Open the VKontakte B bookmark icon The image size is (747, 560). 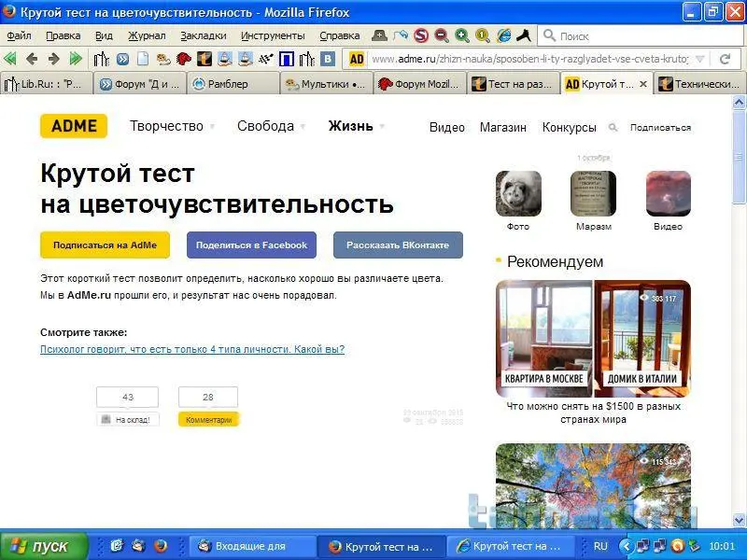coord(328,59)
